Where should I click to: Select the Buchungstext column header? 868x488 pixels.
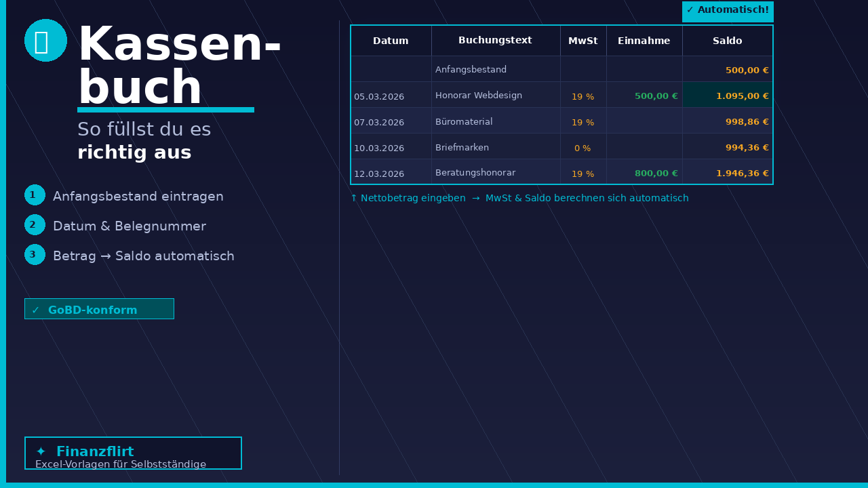[495, 41]
